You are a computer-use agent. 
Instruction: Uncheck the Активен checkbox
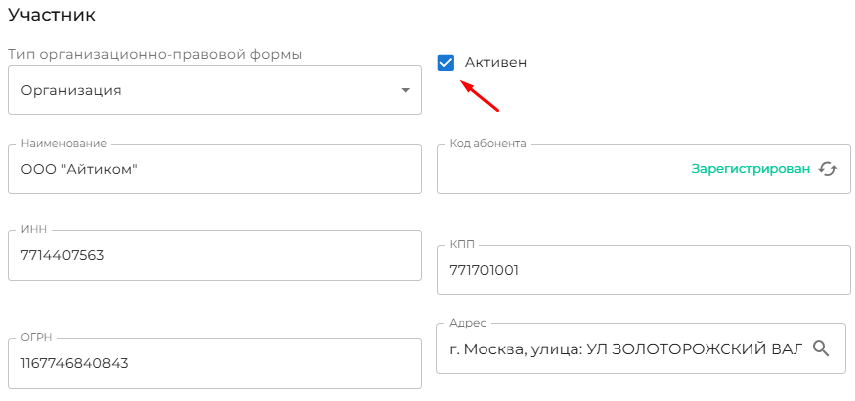click(446, 63)
